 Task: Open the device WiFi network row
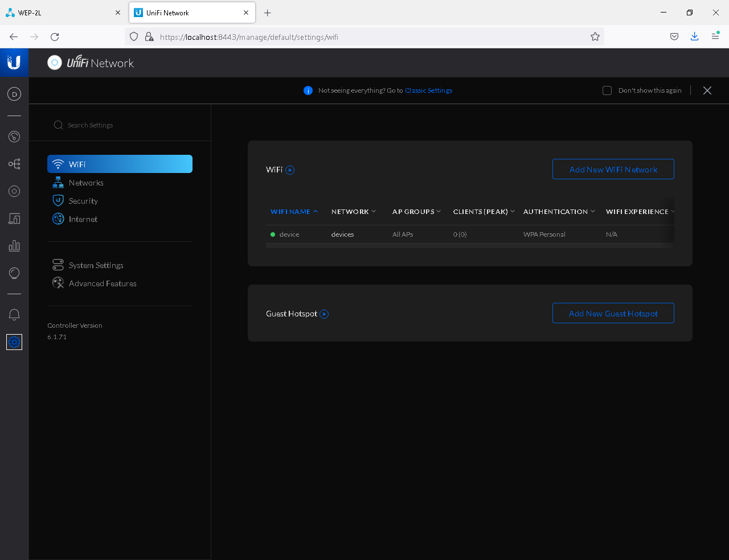point(469,234)
